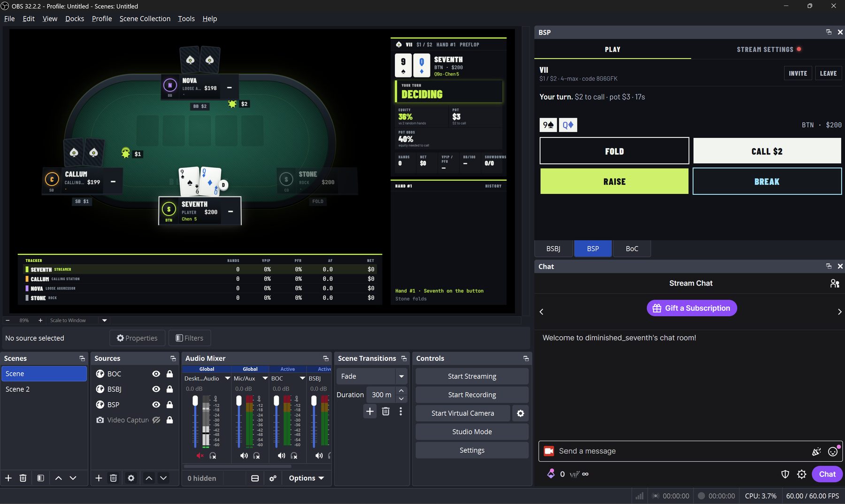Unlock the BSP source lock
845x504 pixels.
170,405
